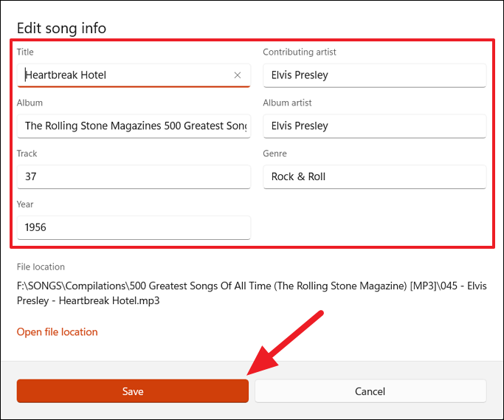Edit the Genre field Rock & Roll
The height and width of the screenshot is (420, 504).
click(x=374, y=177)
